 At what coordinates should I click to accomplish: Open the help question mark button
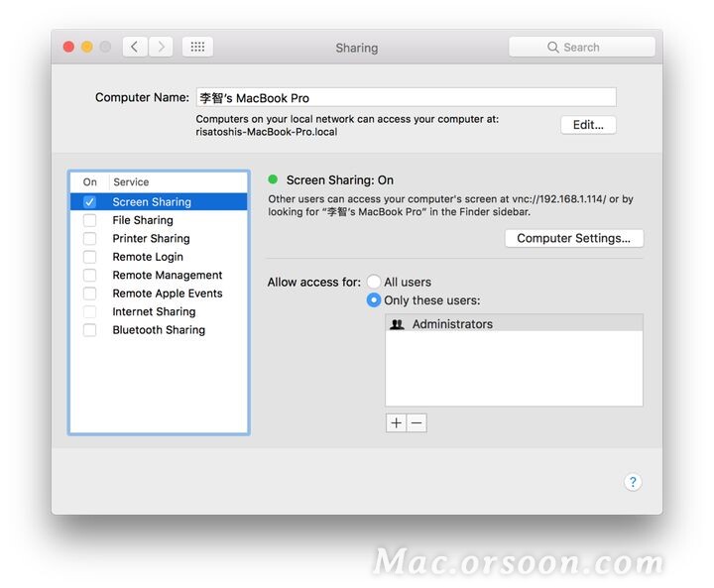[633, 482]
